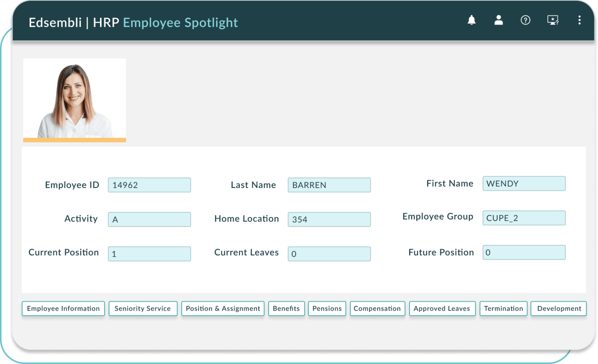
Task: Launch the product tour monitor icon
Action: 552,20
